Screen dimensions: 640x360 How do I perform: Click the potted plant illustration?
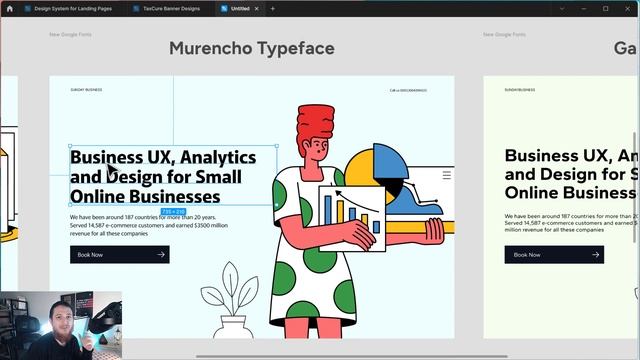click(231, 301)
